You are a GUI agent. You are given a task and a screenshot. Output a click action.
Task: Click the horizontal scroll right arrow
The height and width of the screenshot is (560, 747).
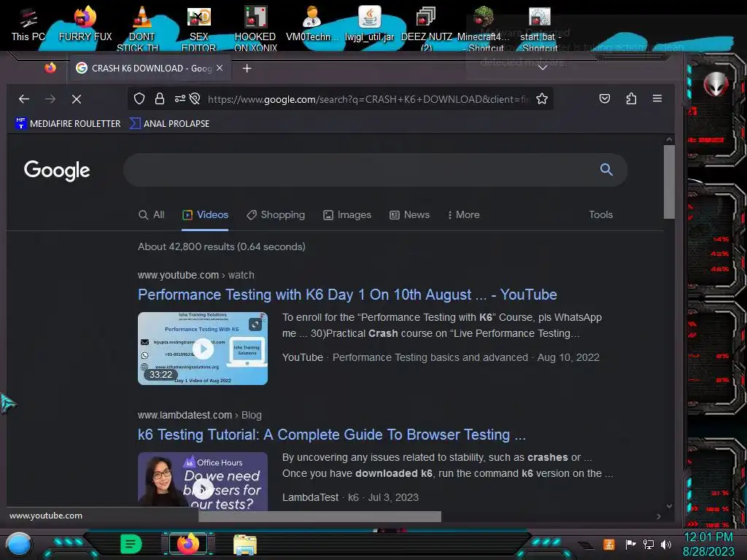pos(659,517)
